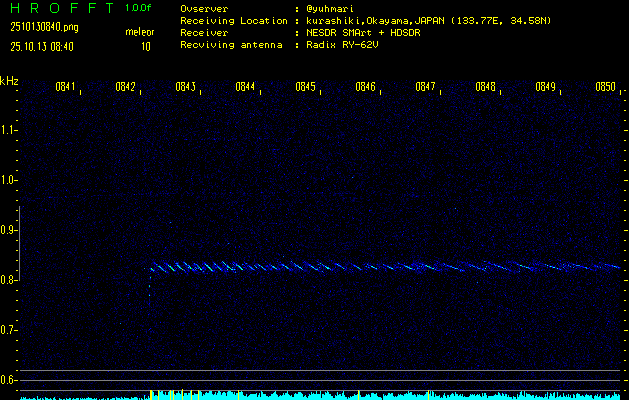The width and height of the screenshot is (629, 400).
Task: Select the 0843 time marker
Action: pos(185,87)
